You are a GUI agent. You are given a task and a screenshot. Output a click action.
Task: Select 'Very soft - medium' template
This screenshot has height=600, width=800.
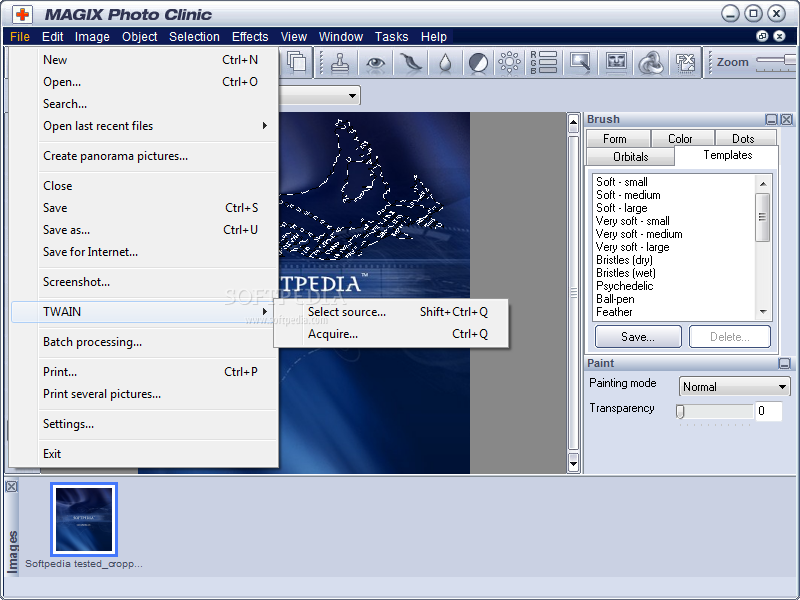639,234
